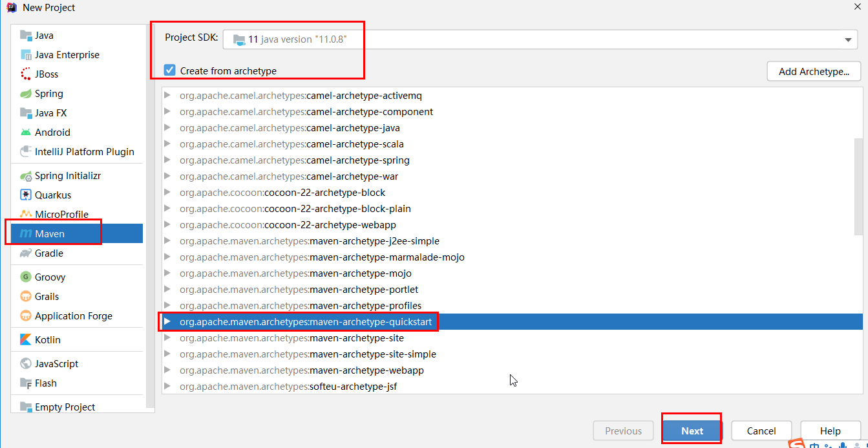868x448 pixels.
Task: Expand cocoon-22-archetype-block arrow
Action: point(167,193)
